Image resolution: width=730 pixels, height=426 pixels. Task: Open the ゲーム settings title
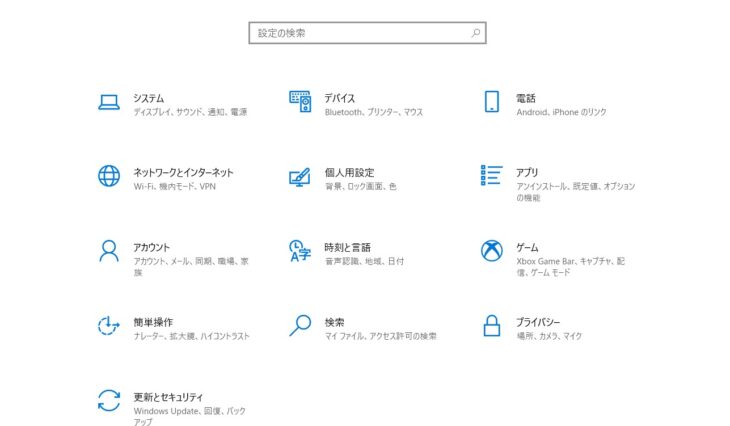pyautogui.click(x=527, y=248)
